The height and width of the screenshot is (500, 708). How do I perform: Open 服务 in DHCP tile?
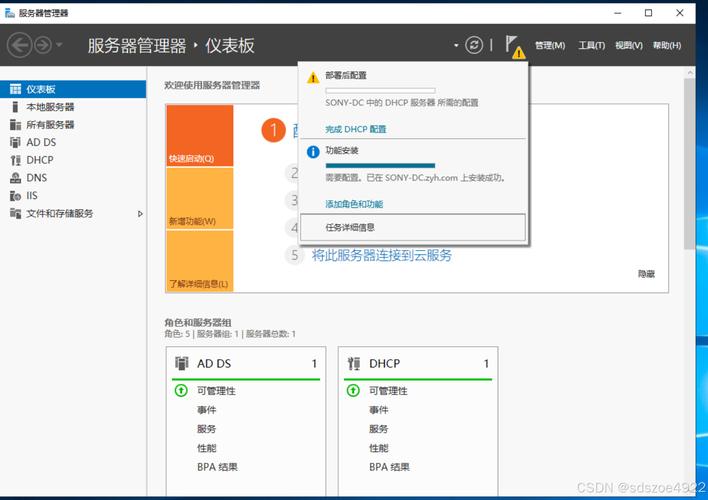coord(378,429)
